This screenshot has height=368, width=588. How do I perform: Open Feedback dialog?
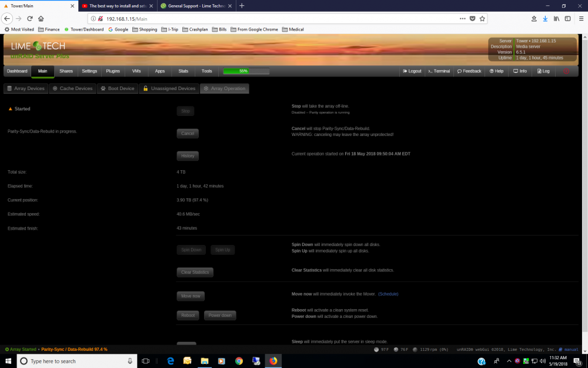469,71
